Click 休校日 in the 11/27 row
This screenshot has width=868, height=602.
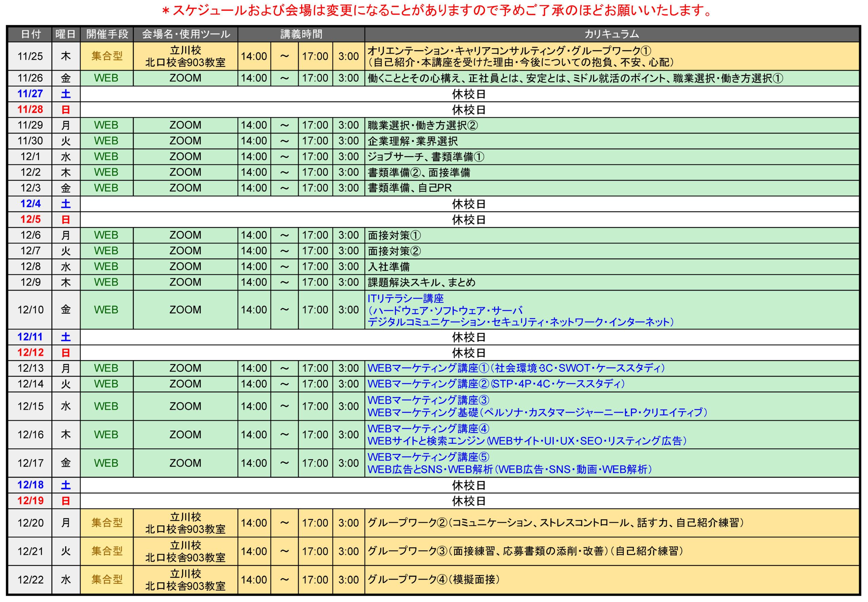tap(469, 94)
